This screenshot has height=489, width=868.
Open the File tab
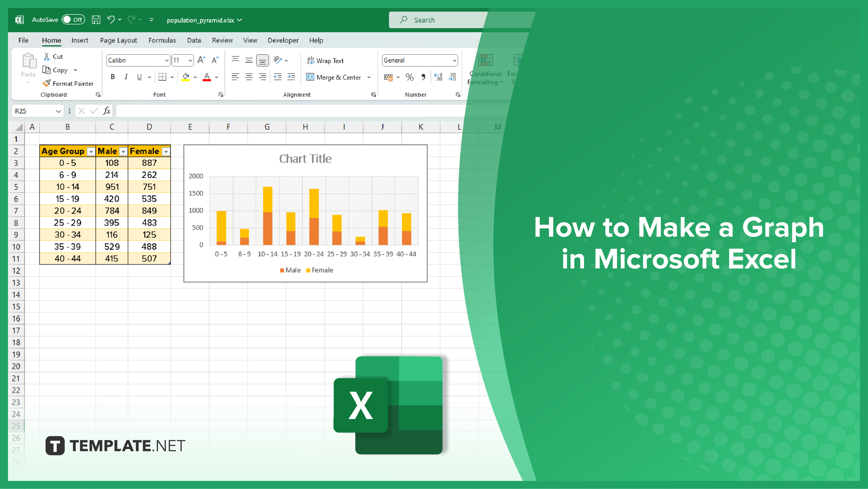23,41
